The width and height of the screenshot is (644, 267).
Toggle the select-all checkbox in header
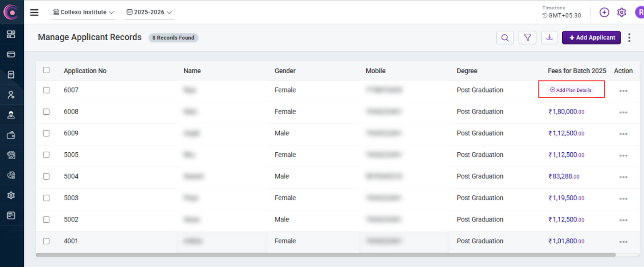tap(46, 70)
